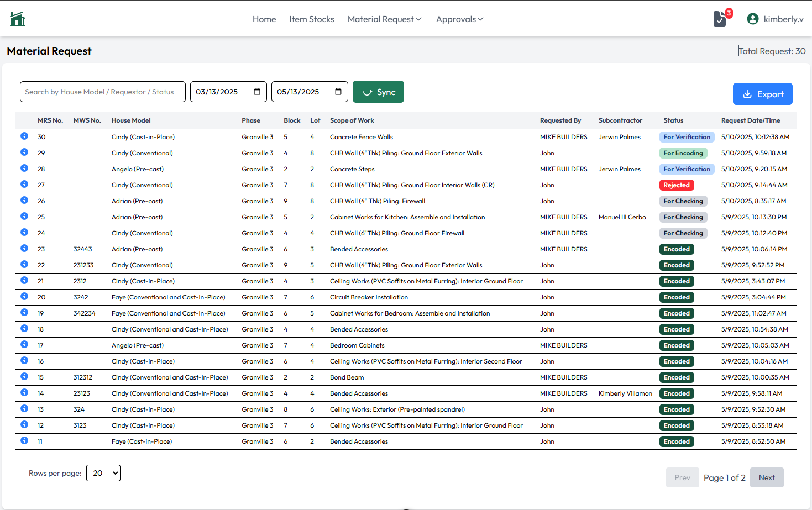Click the Rejected status badge
The width and height of the screenshot is (812, 510).
pyautogui.click(x=677, y=185)
